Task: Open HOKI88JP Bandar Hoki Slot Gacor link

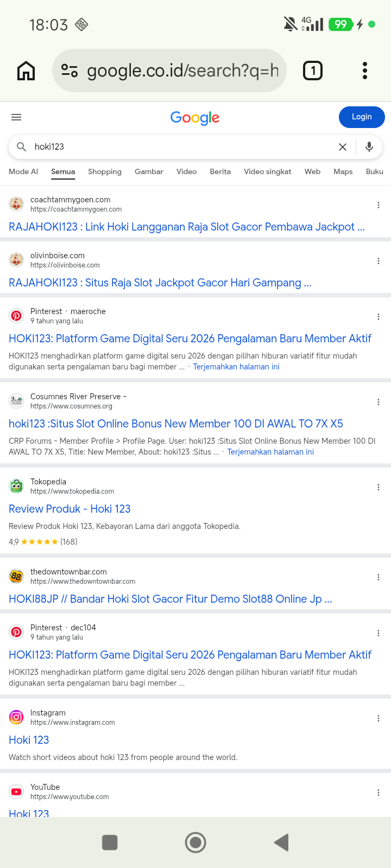Action: click(x=171, y=599)
